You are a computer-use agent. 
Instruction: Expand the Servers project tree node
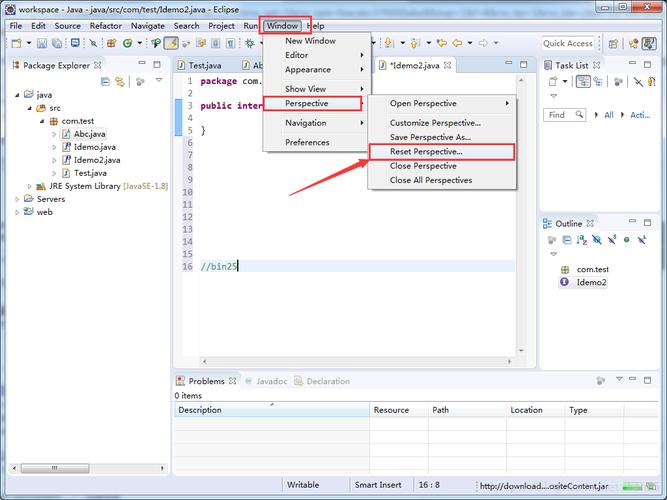point(17,199)
